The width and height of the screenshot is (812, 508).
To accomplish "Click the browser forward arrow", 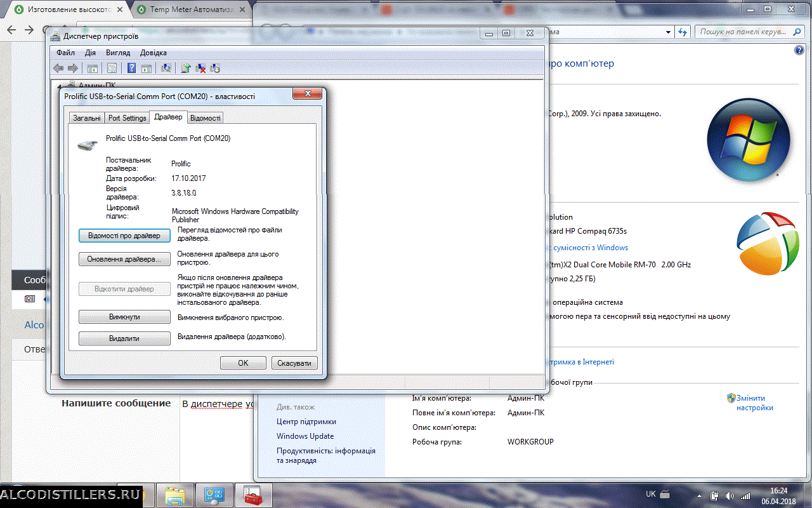I will coord(29,30).
